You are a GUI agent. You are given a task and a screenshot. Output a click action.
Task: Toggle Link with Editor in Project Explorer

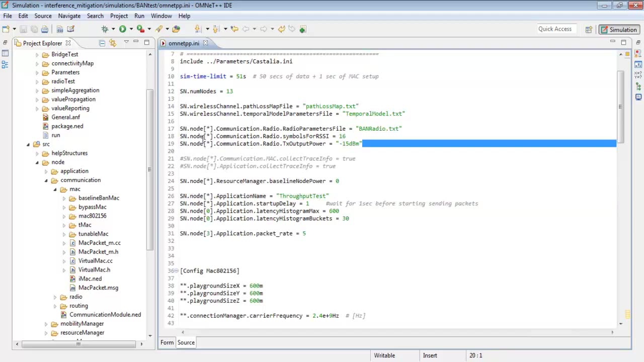point(113,43)
